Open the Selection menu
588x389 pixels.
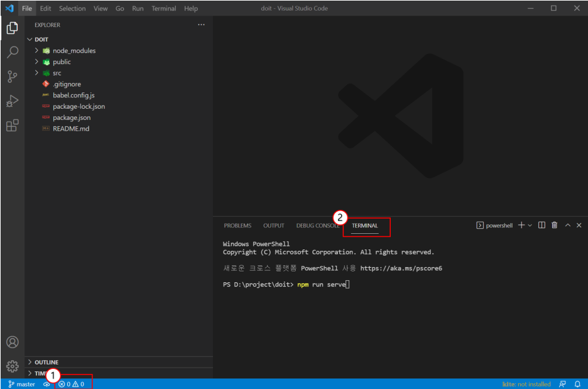point(72,8)
